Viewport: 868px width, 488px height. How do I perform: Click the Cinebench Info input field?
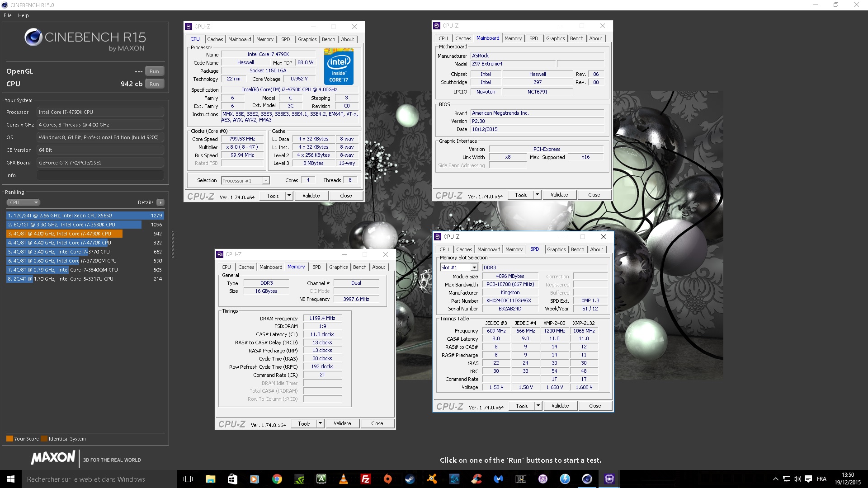tap(100, 175)
